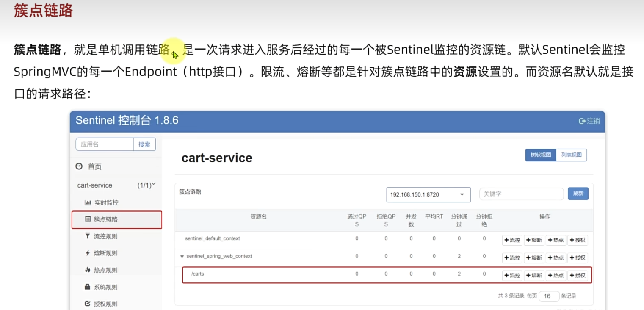The image size is (644, 310).
Task: Add 流控 rule for sentinel_spring_web_context
Action: coord(512,258)
